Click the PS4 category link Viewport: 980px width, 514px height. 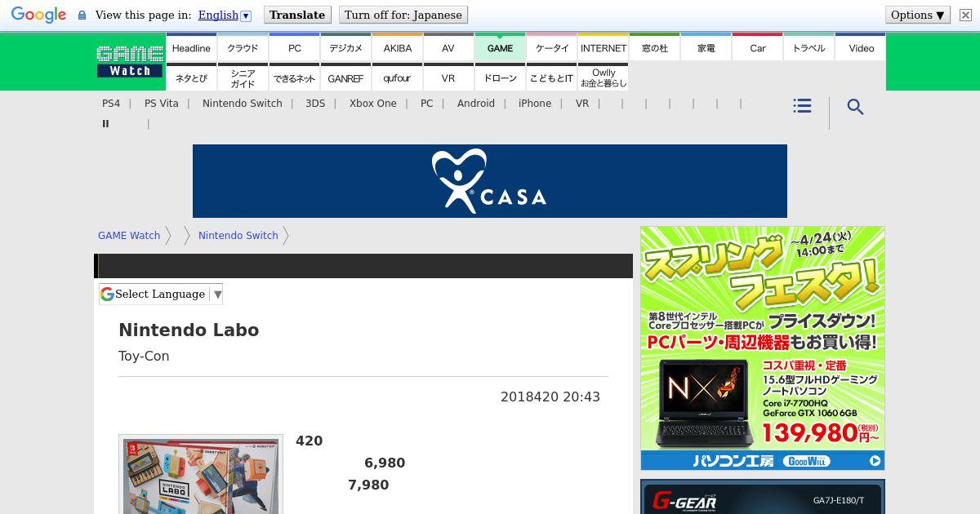[111, 104]
